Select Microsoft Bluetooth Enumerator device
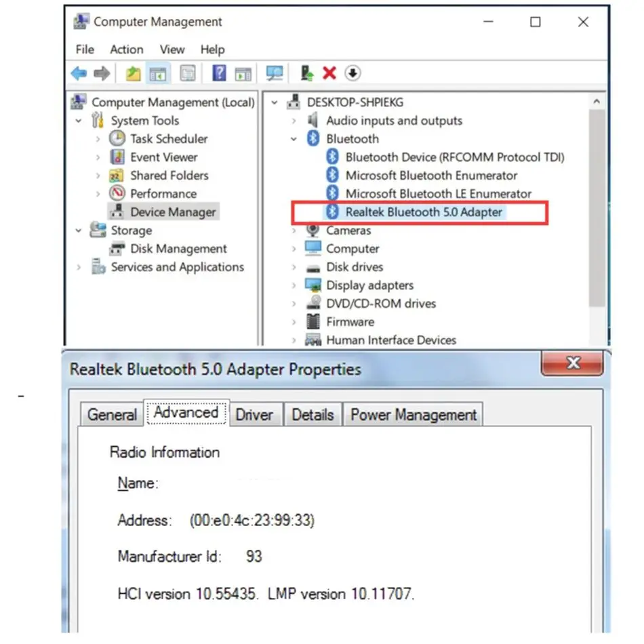Image resolution: width=644 pixels, height=644 pixels. [431, 176]
